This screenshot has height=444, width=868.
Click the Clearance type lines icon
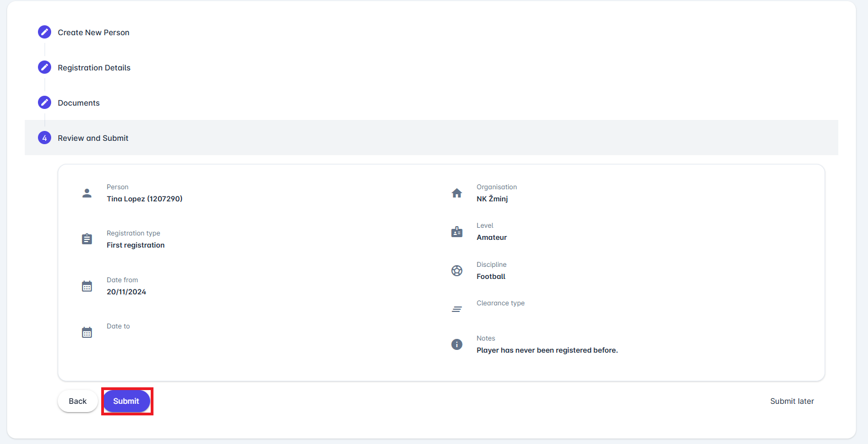[x=457, y=309]
